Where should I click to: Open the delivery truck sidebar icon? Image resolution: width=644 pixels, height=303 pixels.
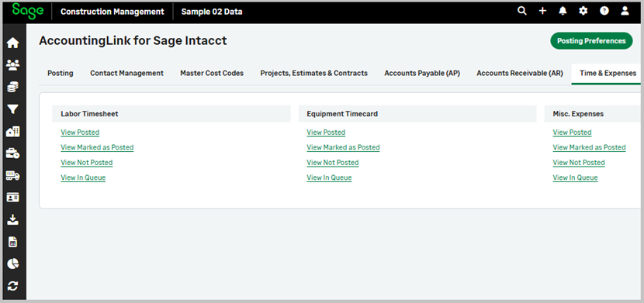13,175
